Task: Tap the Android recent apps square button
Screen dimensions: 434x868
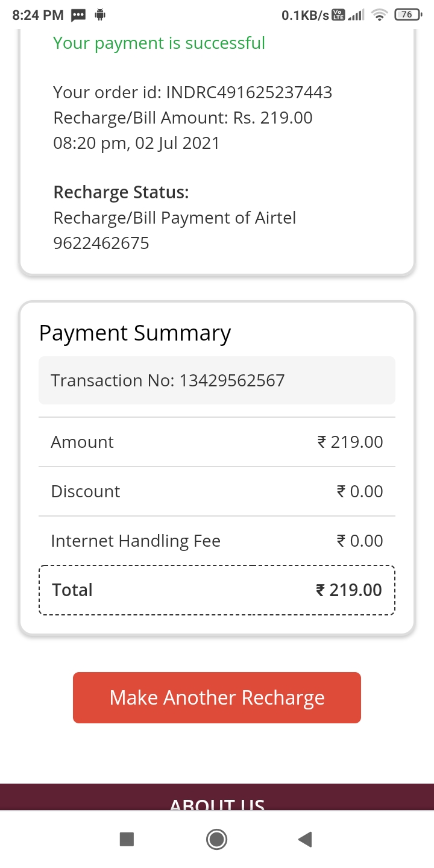Action: 127,839
